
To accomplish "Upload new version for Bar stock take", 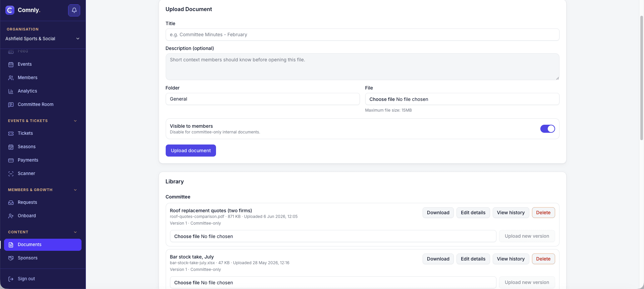I will (x=527, y=282).
